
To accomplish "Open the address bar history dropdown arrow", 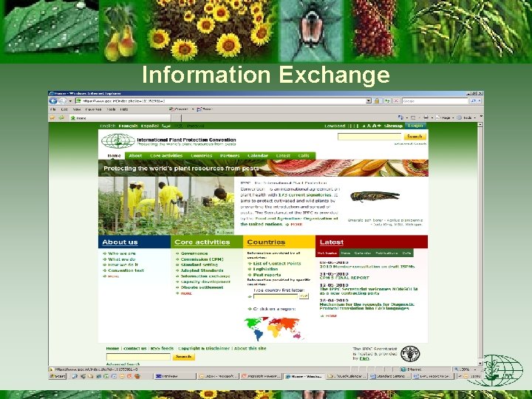I will (x=369, y=101).
